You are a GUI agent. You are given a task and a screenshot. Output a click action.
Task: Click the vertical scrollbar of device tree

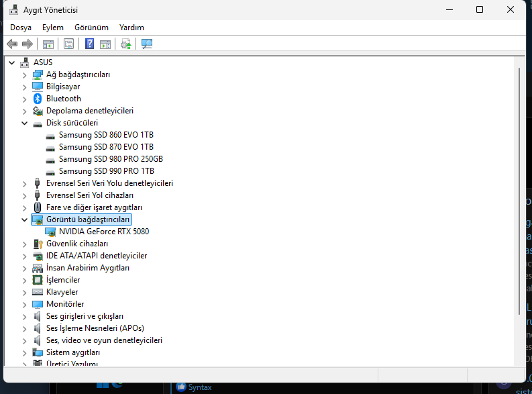[x=519, y=191]
